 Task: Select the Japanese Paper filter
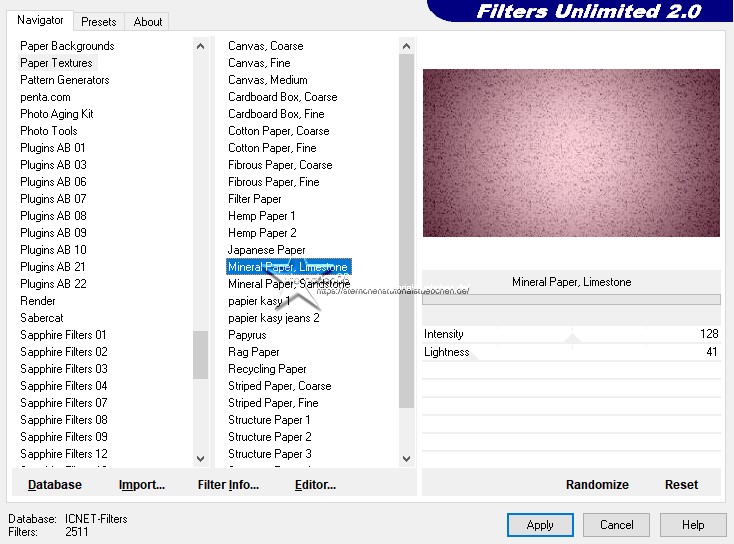pyautogui.click(x=266, y=250)
